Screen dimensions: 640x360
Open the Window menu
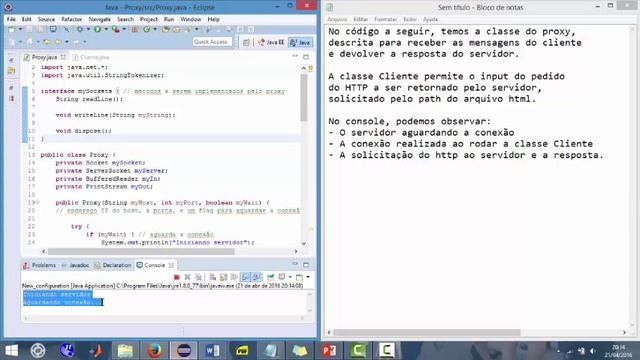(191, 19)
